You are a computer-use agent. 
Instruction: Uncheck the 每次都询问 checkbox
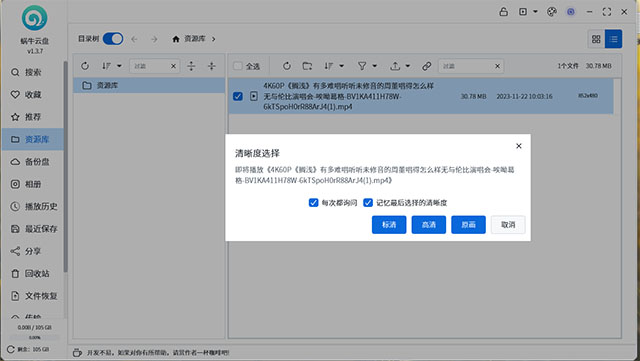point(313,203)
